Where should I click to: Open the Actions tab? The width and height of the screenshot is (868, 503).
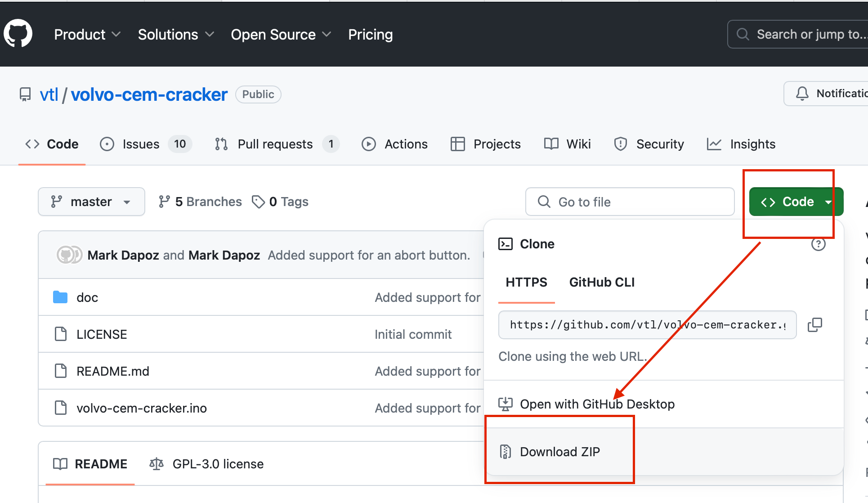click(394, 144)
